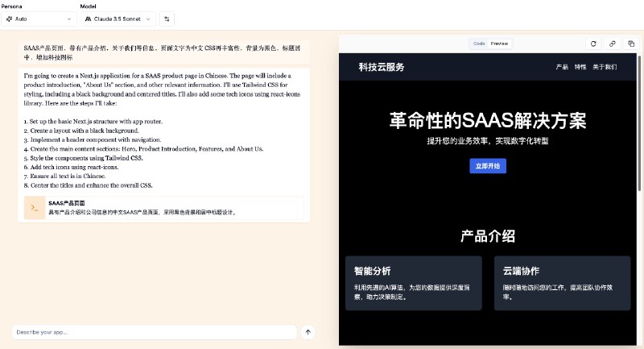The image size is (644, 349).
Task: Open the 产品 nav link in preview
Action: click(561, 67)
